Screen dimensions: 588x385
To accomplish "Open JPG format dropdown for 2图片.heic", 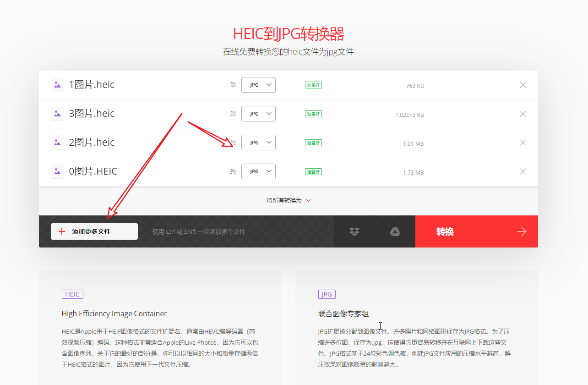I will point(258,143).
